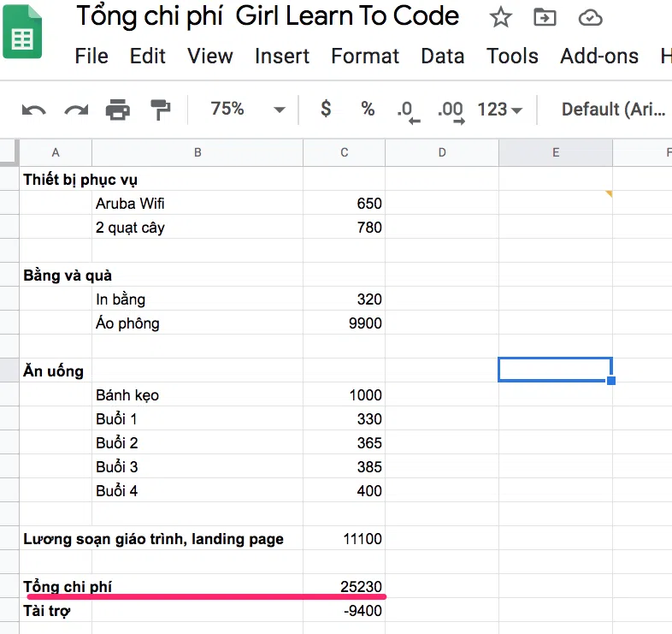
Task: Open the View menu
Action: tap(210, 56)
